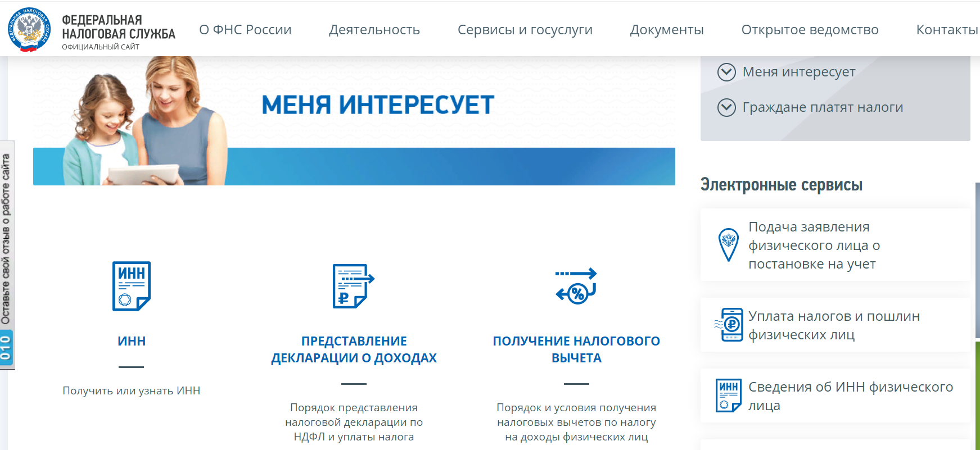Expand the Меня интересует chevron circle

click(726, 72)
